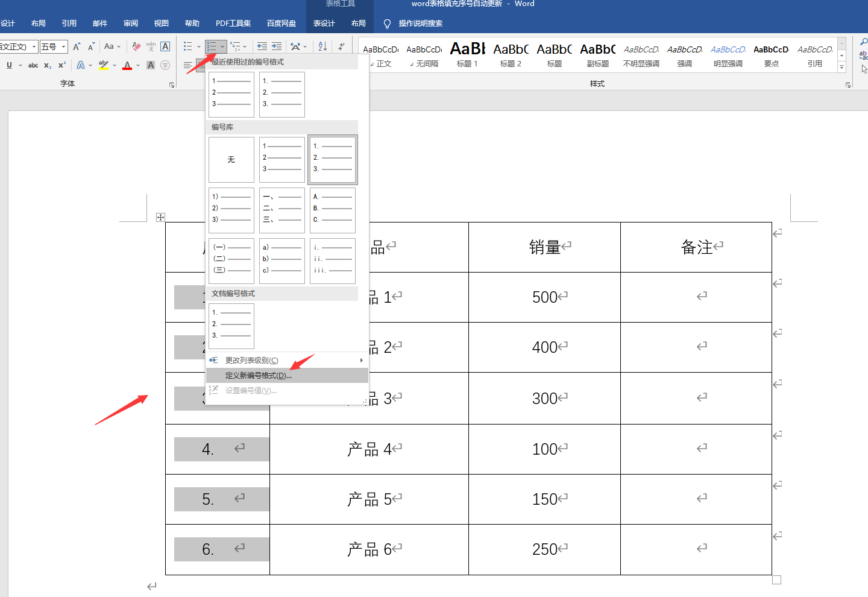Apply superscript formatting
The image size is (868, 597).
[x=62, y=65]
